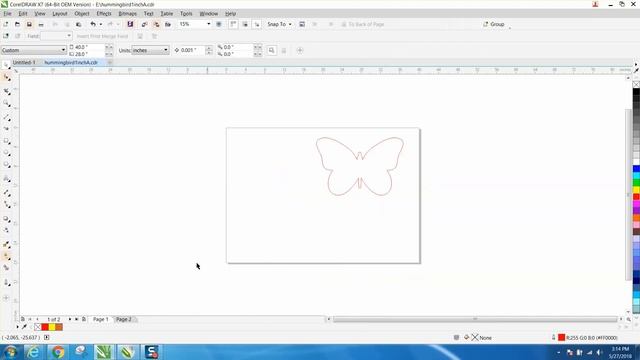Select the Color Eyedropper tool
This screenshot has width=640, height=360.
pyautogui.click(x=7, y=244)
